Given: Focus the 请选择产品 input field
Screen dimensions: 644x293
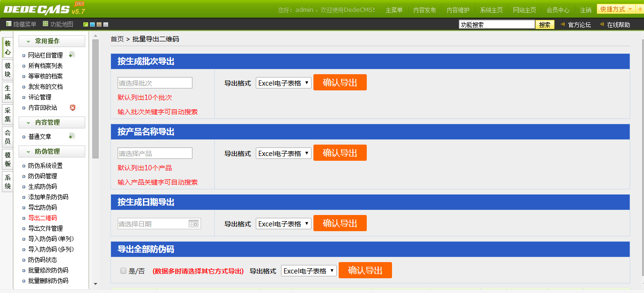Looking at the screenshot, I should pyautogui.click(x=155, y=153).
